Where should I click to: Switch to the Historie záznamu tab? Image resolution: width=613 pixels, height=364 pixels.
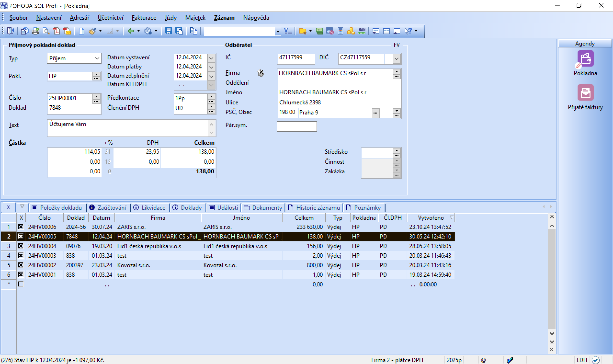pos(314,208)
